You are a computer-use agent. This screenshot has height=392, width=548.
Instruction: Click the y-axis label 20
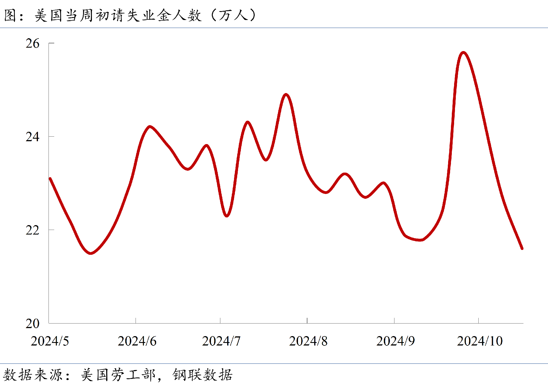(32, 324)
